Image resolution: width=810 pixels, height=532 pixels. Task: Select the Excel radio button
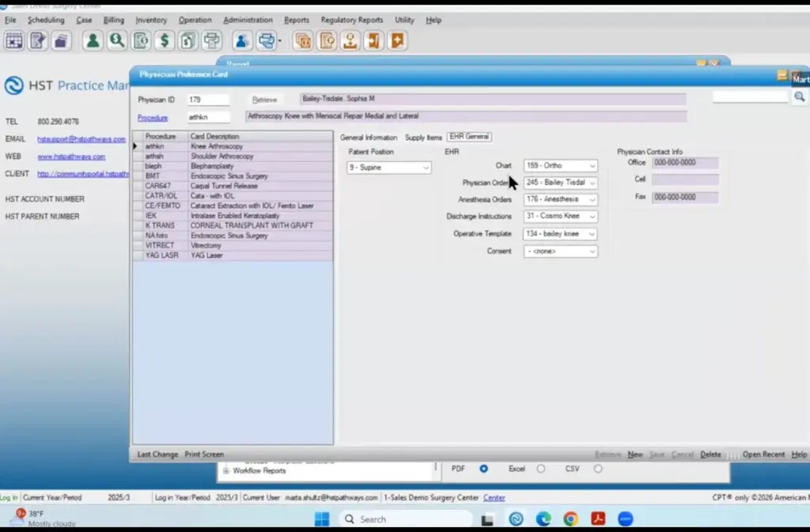[x=541, y=469]
